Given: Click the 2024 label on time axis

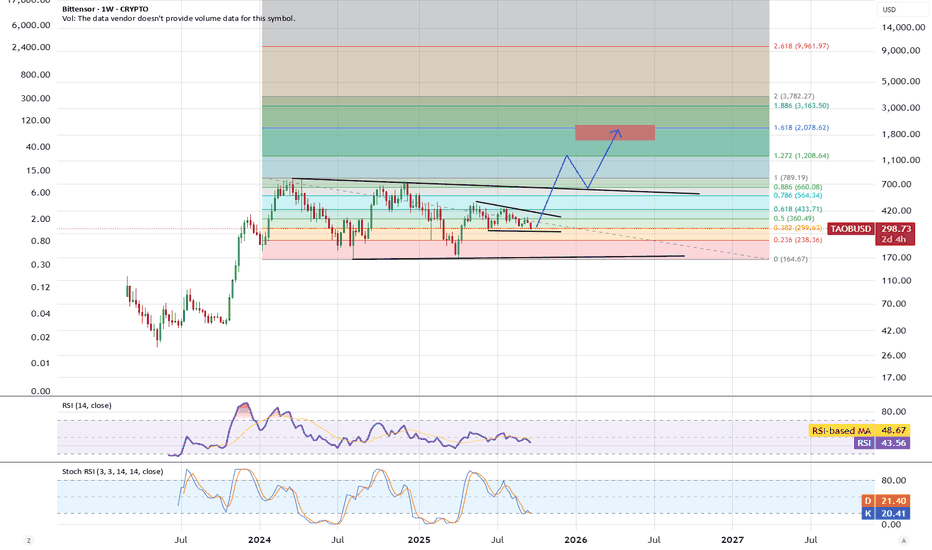Looking at the screenshot, I should pyautogui.click(x=260, y=539).
